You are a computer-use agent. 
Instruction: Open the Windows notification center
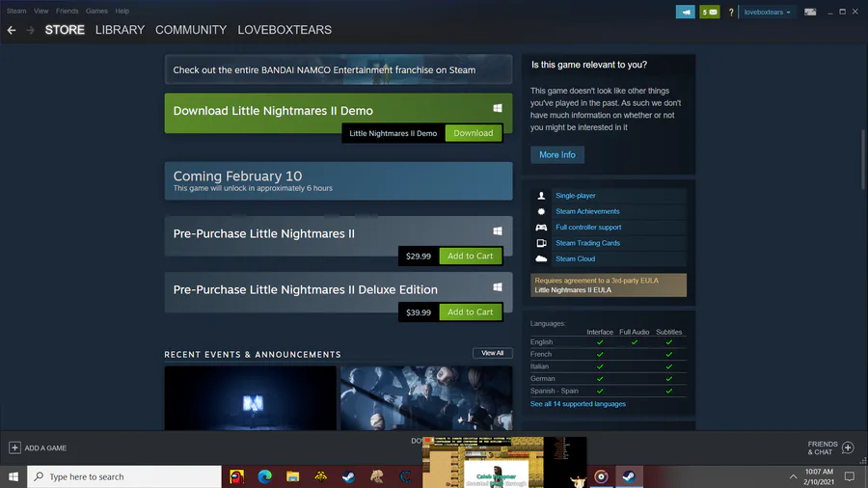[849, 476]
